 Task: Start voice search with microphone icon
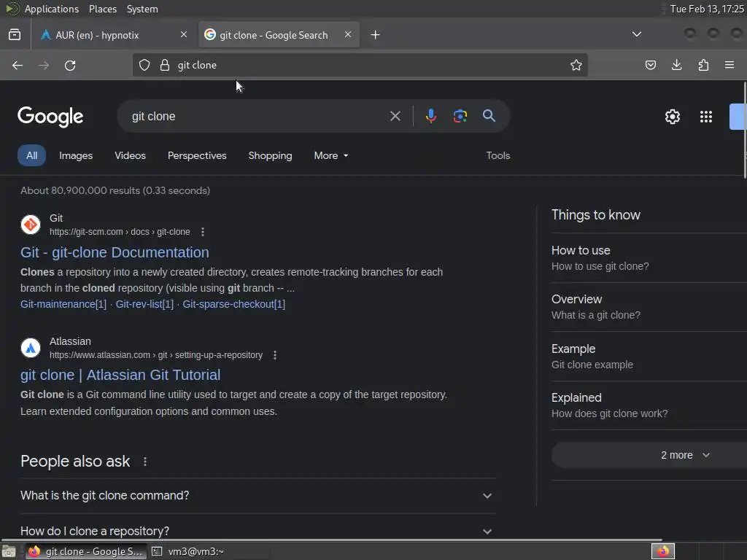tap(430, 116)
